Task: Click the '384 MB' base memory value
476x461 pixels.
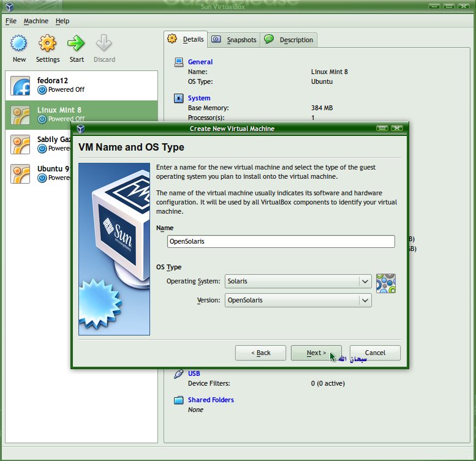Action: (322, 108)
